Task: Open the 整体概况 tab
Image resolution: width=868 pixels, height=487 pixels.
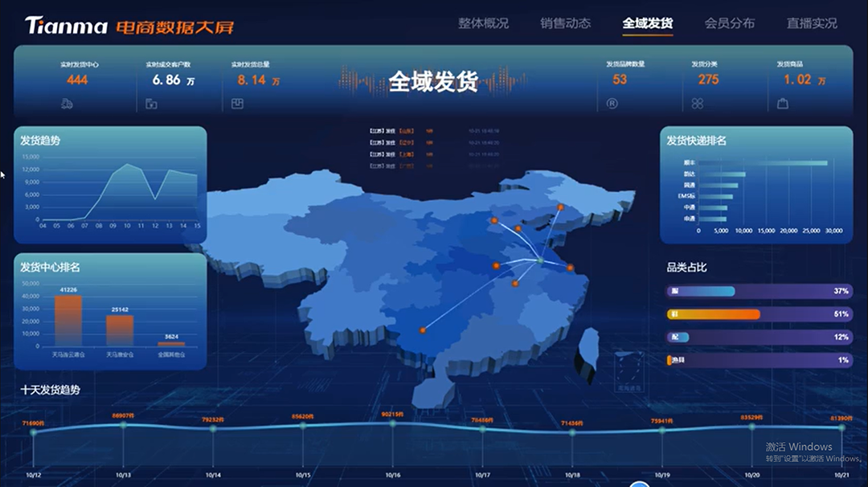Action: (483, 23)
